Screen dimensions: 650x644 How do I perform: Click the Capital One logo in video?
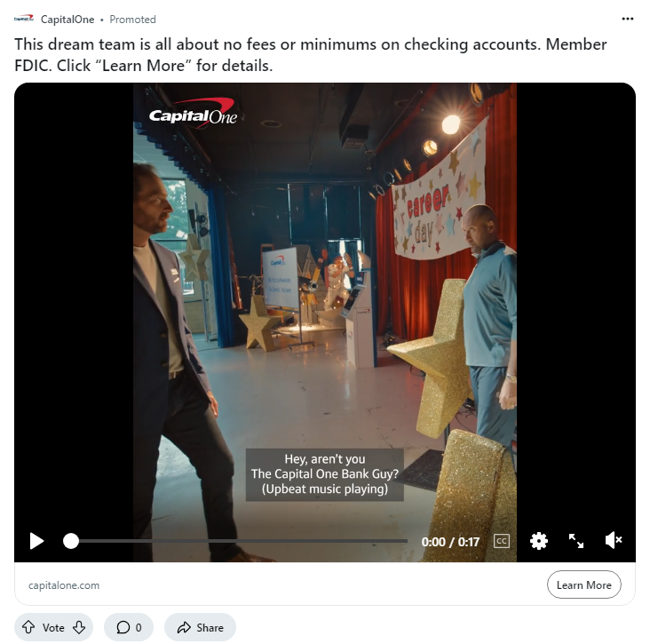(x=194, y=113)
